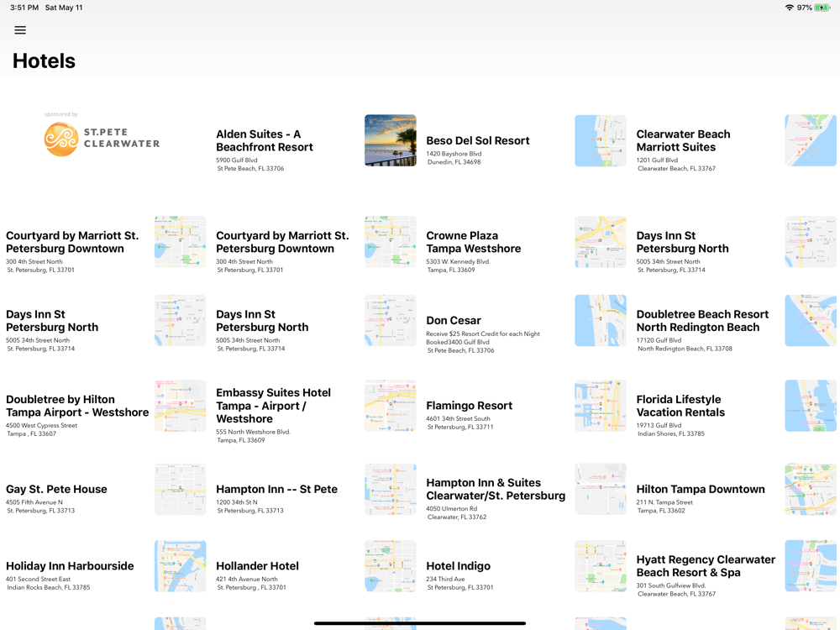Screen dimensions: 840x630
Task: Tap the address 4505 Fifth Avenue N
Action: point(34,502)
